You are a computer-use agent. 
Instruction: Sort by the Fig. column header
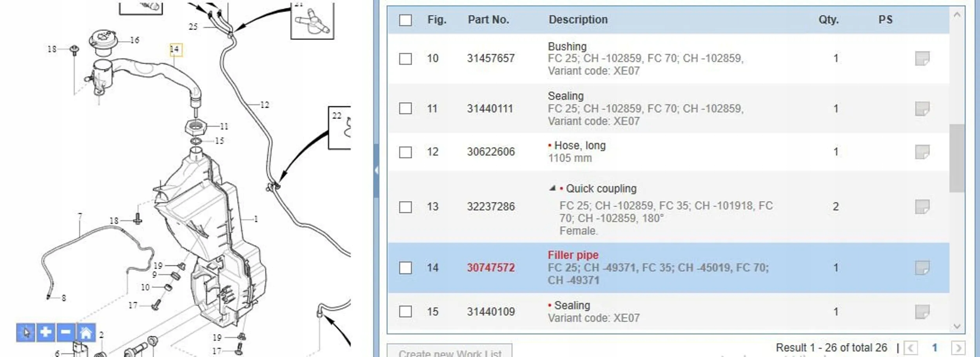[437, 20]
